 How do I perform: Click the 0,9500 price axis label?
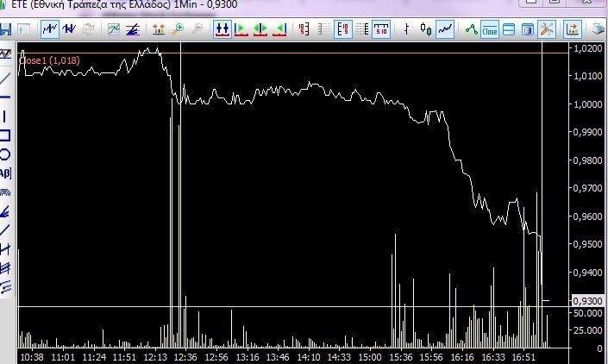click(x=588, y=244)
